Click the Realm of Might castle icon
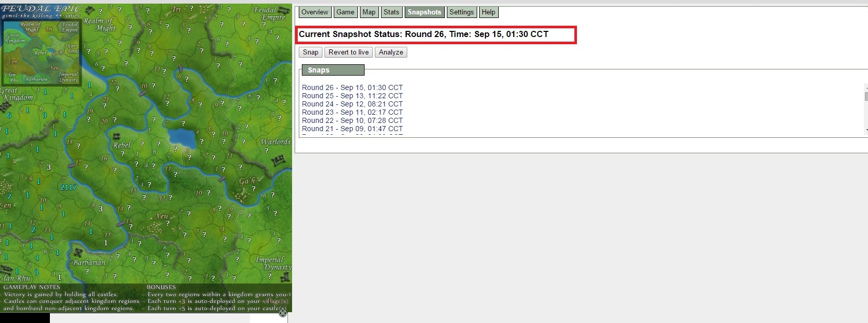This screenshot has width=868, height=323. point(89,11)
